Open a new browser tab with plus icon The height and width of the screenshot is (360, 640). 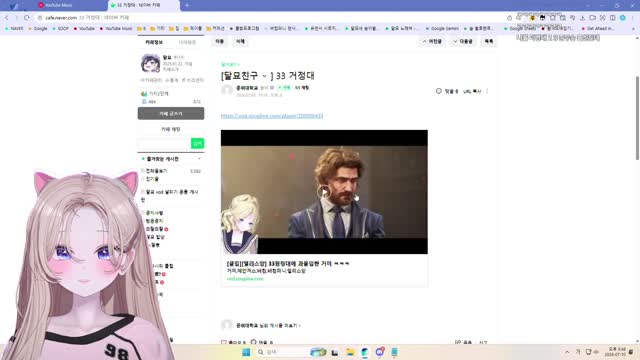click(187, 5)
